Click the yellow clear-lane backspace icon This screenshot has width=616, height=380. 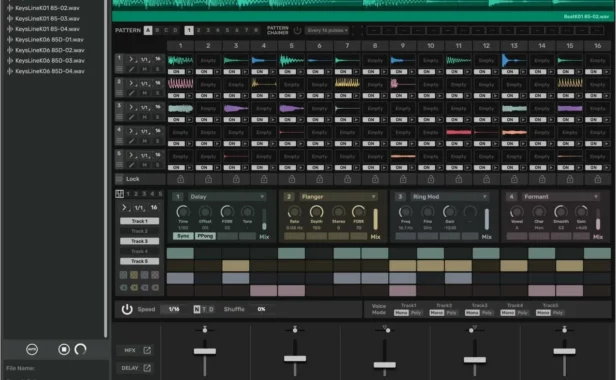click(134, 288)
